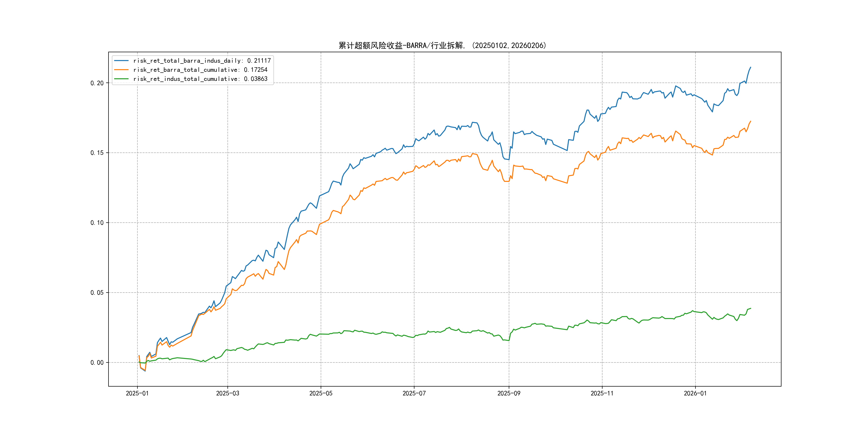
Task: Click the 0.10 y-axis tick label
Action: pos(97,223)
